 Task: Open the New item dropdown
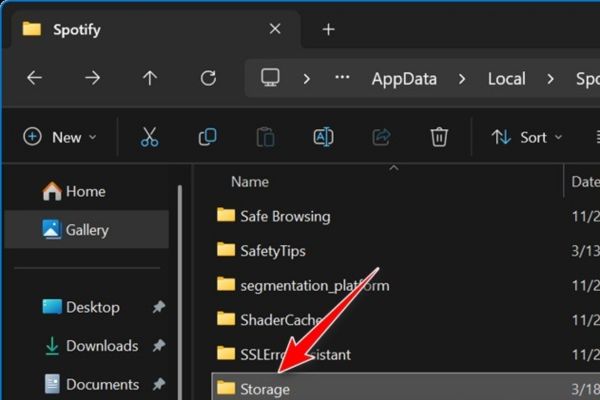pyautogui.click(x=60, y=137)
